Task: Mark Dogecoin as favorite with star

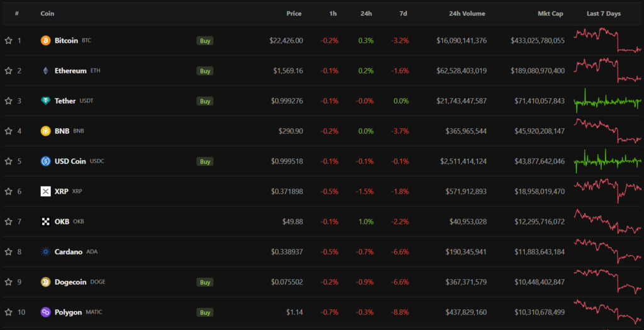Action: (8, 282)
